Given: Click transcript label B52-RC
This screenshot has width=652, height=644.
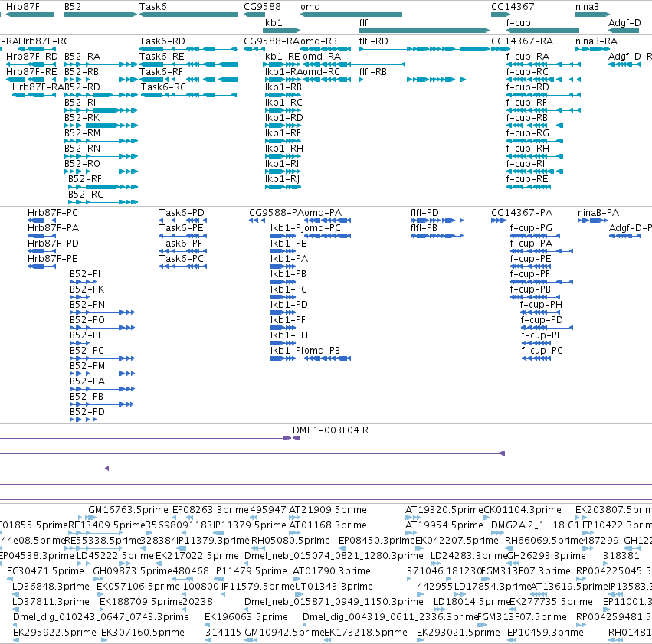Looking at the screenshot, I should tap(86, 195).
